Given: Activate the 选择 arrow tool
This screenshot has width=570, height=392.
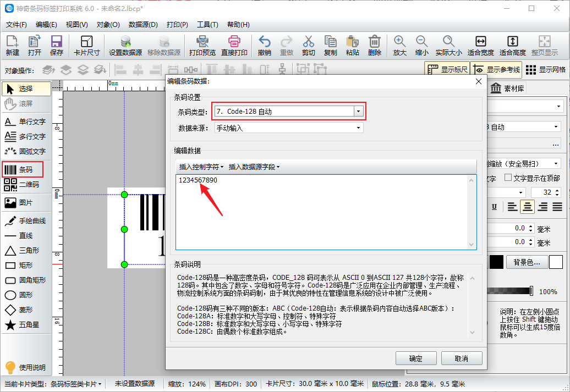Looking at the screenshot, I should [x=26, y=89].
